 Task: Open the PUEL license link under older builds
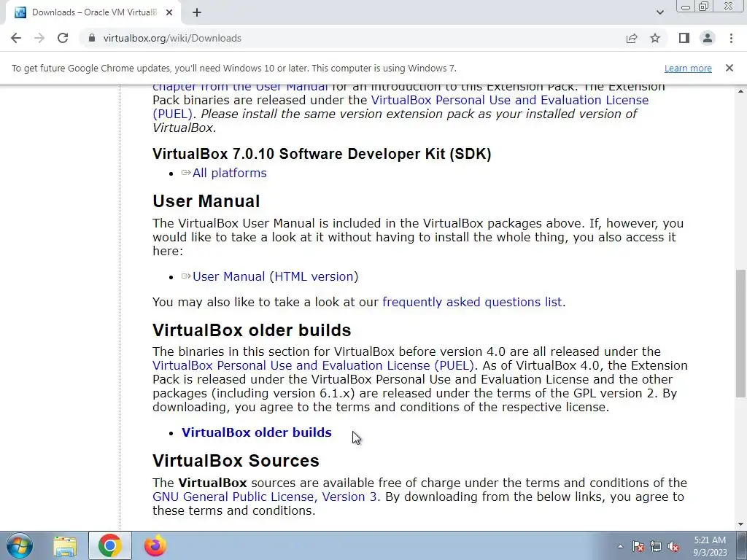pos(313,366)
